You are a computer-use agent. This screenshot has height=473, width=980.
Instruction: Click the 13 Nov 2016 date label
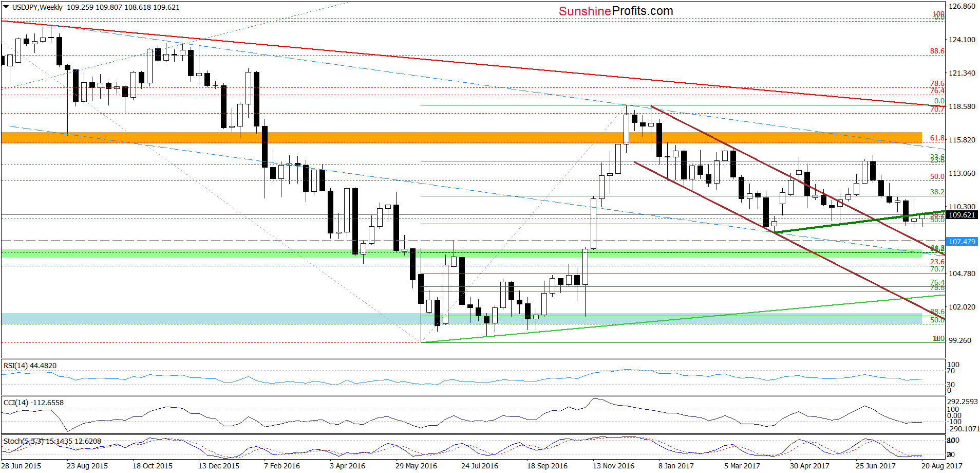point(613,466)
